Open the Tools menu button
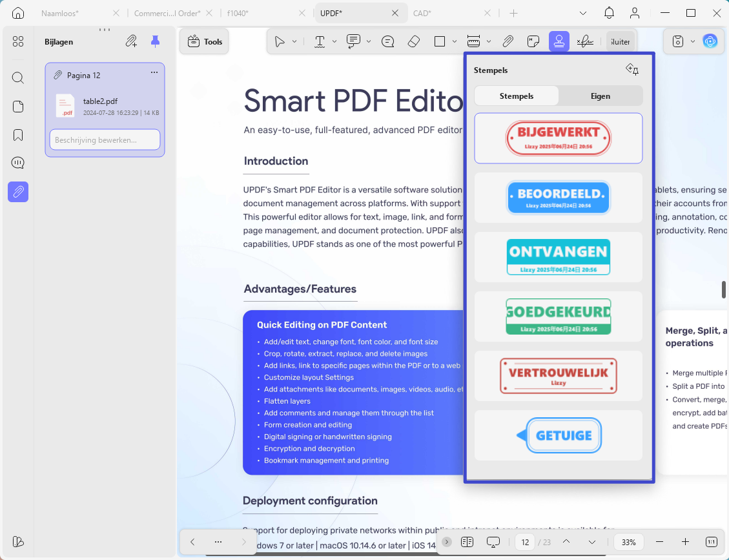This screenshot has width=729, height=560. 205,41
